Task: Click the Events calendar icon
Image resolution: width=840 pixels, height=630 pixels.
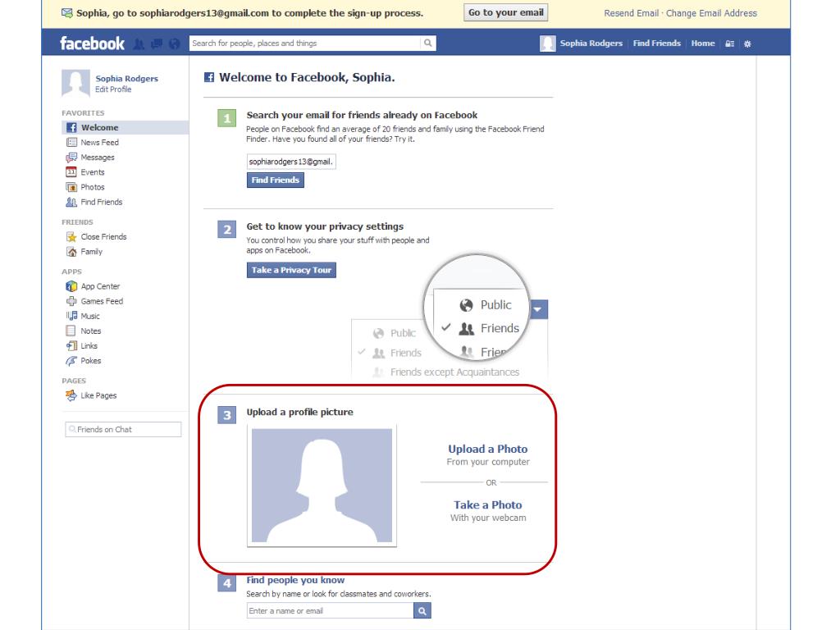Action: 71,172
